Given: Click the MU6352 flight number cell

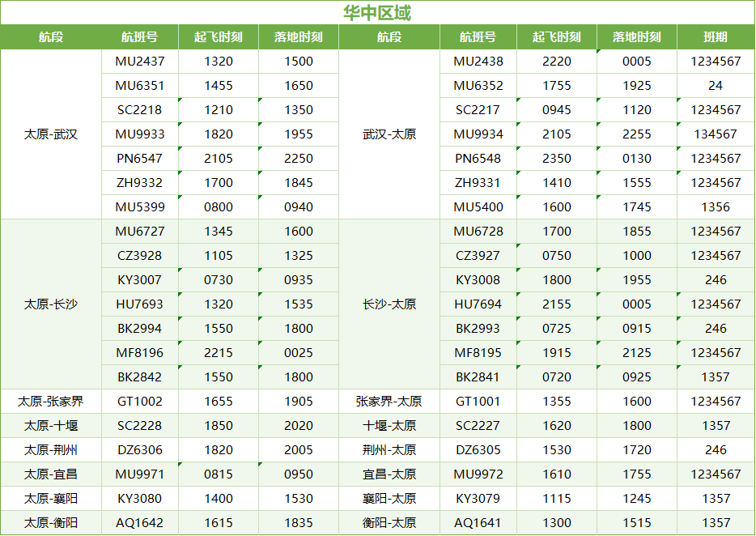Looking at the screenshot, I should 478,86.
